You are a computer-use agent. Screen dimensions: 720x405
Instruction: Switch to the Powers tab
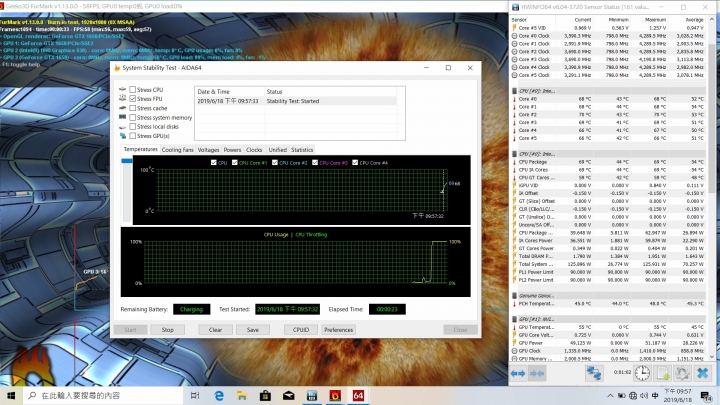[232, 150]
